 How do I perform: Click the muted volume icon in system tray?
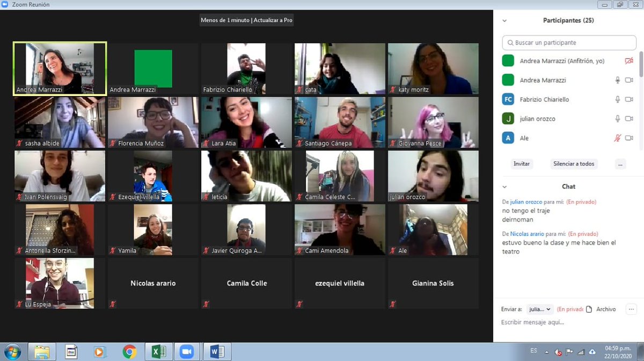point(558,352)
